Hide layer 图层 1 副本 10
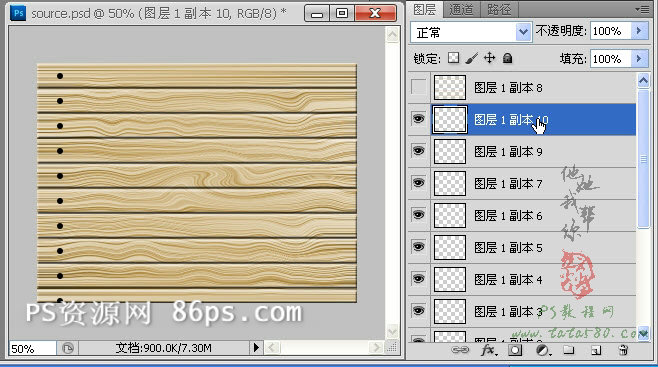The image size is (658, 367). (x=418, y=119)
